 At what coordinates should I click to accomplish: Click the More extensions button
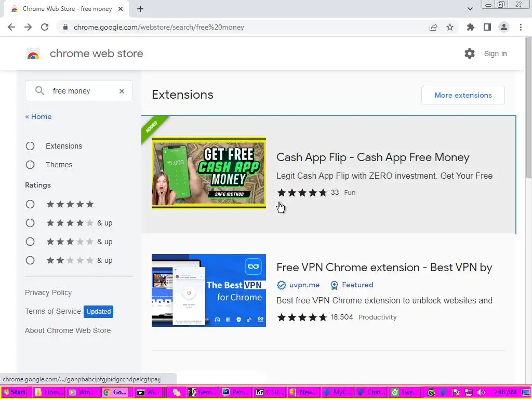463,96
